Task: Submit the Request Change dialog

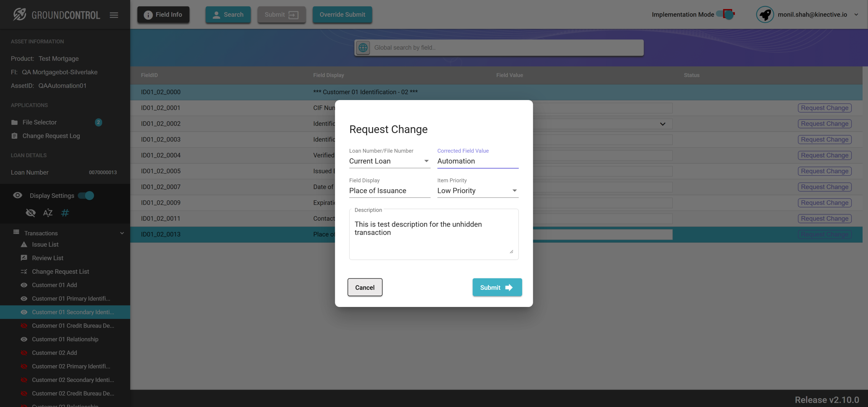Action: 497,287
